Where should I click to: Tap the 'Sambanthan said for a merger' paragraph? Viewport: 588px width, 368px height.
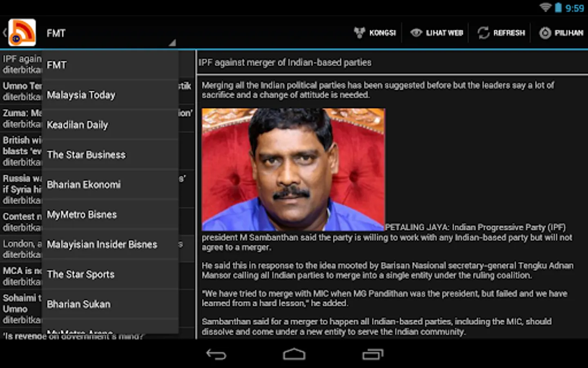(376, 326)
